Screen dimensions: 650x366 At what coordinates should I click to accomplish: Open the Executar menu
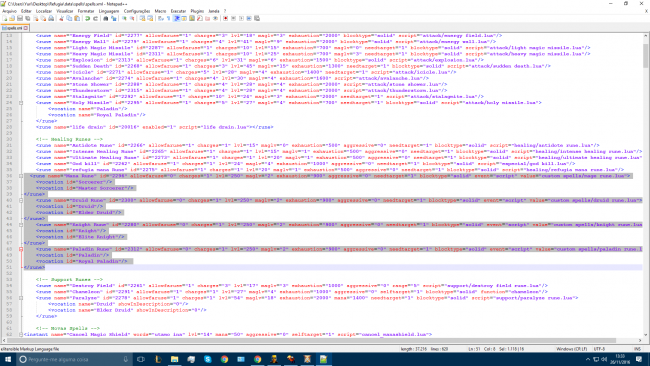[x=178, y=11]
